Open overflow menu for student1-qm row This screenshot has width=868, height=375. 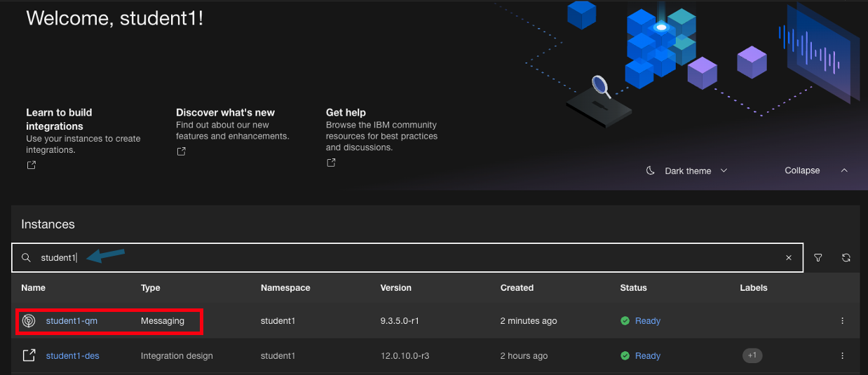point(842,321)
